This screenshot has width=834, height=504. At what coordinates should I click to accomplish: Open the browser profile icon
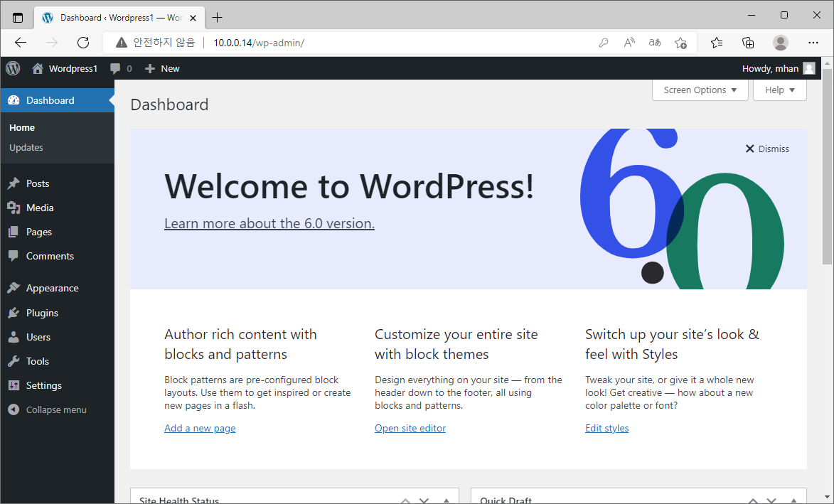[780, 43]
